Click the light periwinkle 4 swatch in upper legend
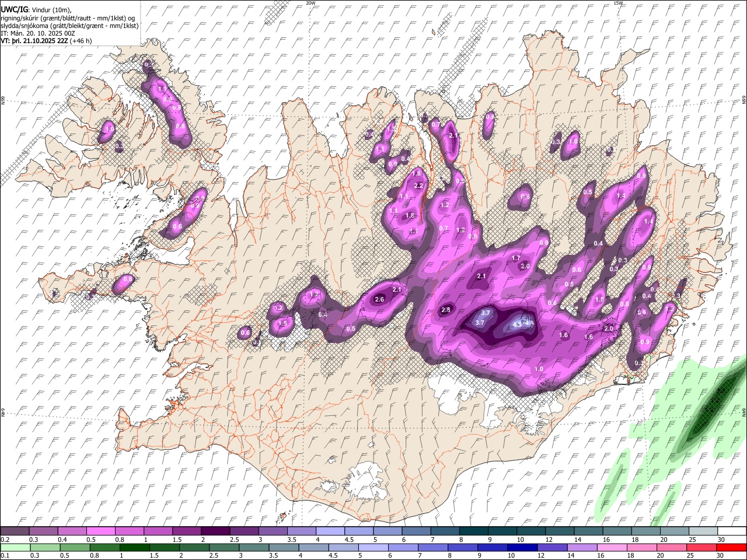The height and width of the screenshot is (560, 747). tap(330, 531)
